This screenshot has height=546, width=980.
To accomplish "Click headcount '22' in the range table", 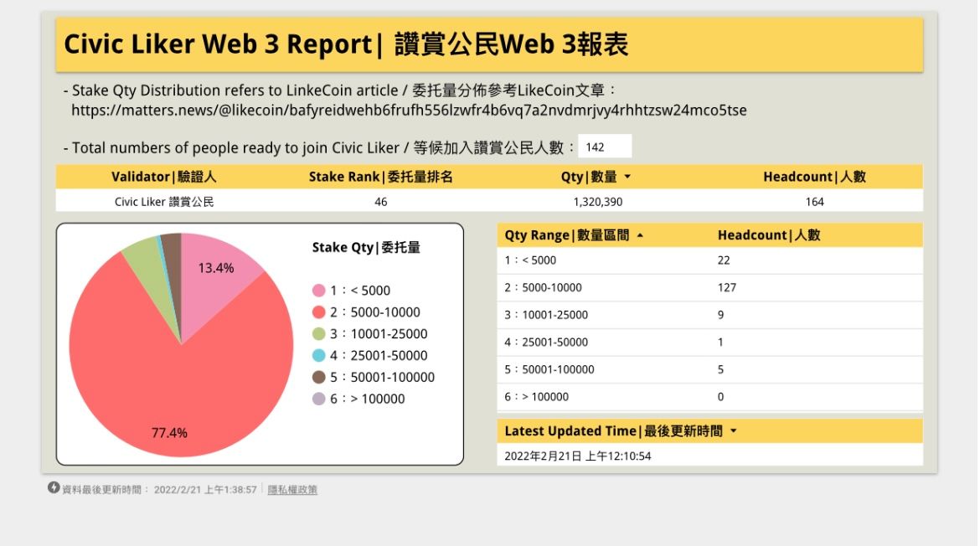I will click(x=724, y=260).
